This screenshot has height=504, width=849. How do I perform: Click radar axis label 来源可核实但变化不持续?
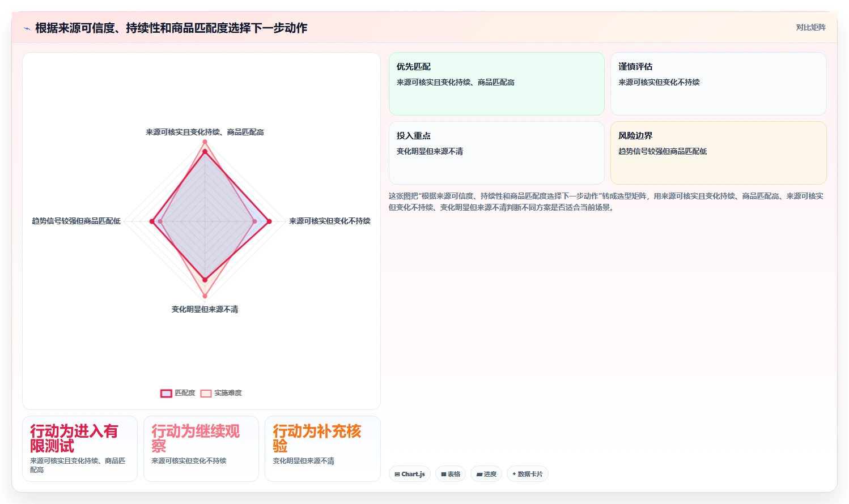(x=330, y=221)
